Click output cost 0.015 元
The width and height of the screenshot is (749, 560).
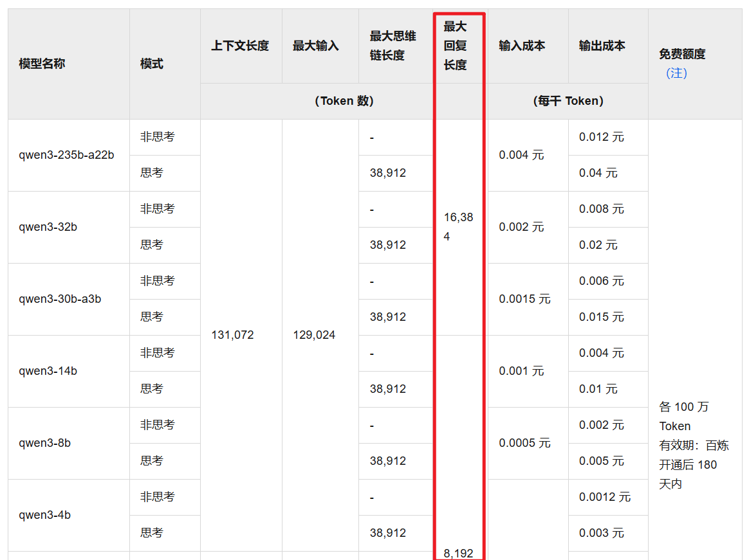[x=602, y=317]
